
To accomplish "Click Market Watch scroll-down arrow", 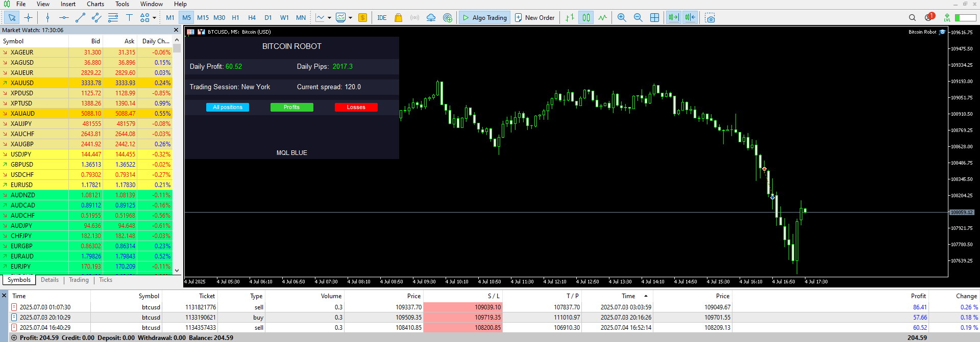I will [177, 271].
